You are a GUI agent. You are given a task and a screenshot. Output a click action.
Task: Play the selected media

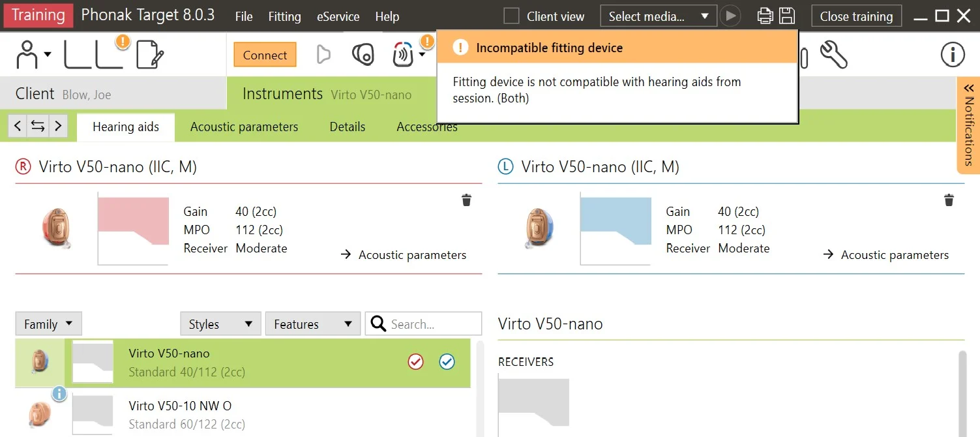coord(731,16)
